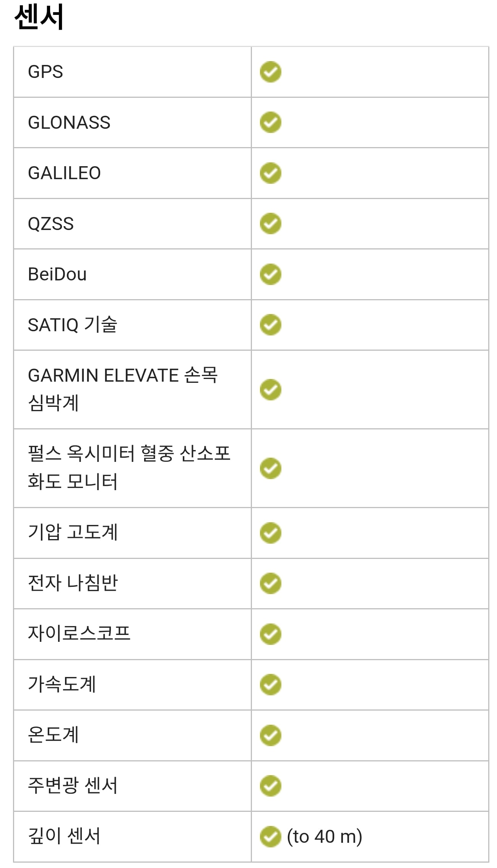
Task: Click the 온도계 checkmark icon
Action: pos(270,735)
